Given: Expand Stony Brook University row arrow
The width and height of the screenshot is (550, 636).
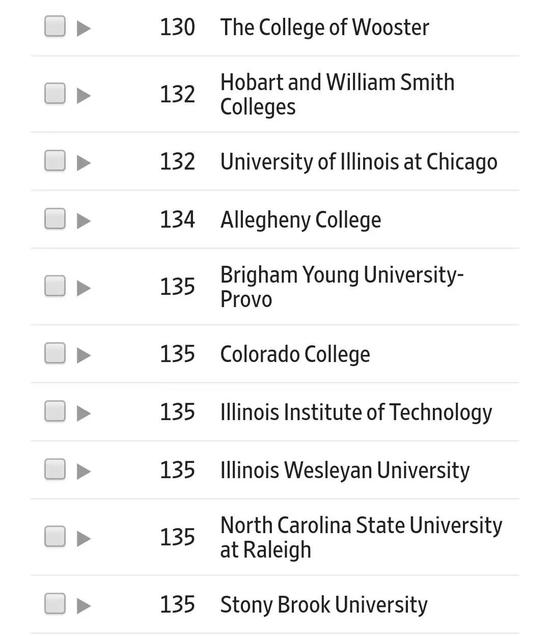Looking at the screenshot, I should (x=84, y=606).
